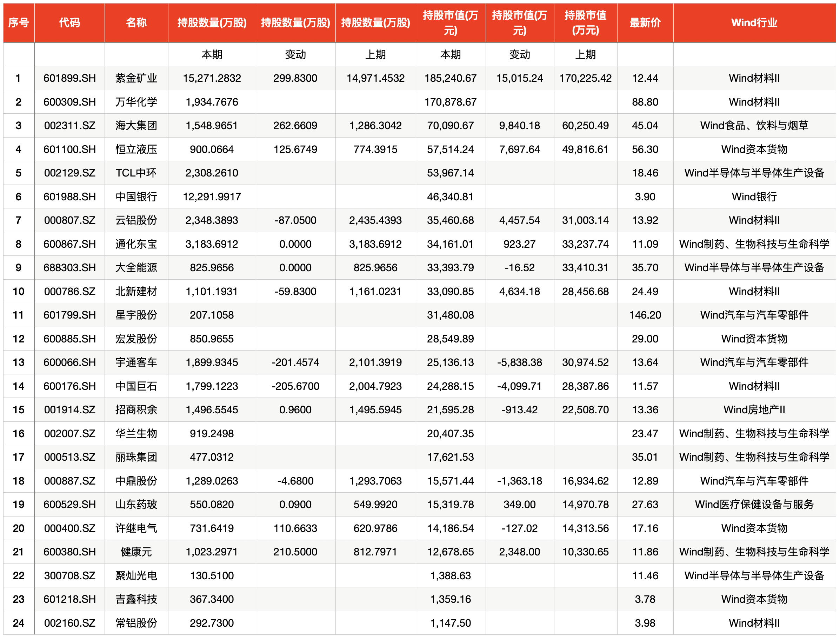Image resolution: width=840 pixels, height=640 pixels.
Task: Select stock code 000513.SZ
Action: (70, 458)
